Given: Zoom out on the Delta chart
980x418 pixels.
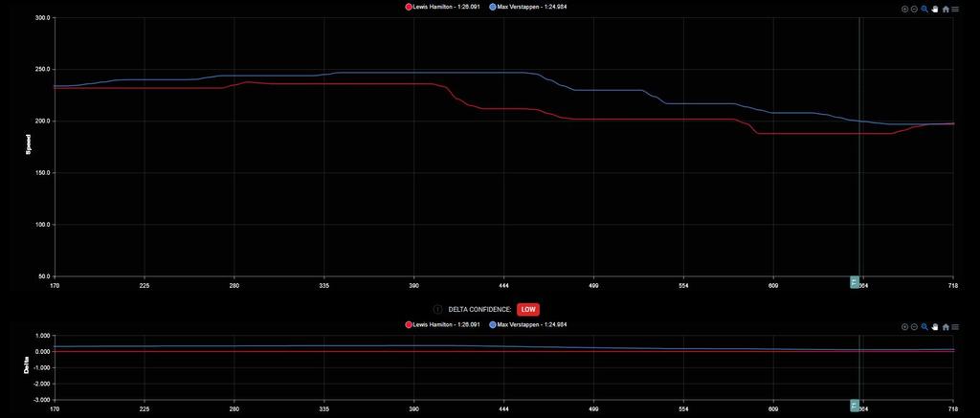Looking at the screenshot, I should pyautogui.click(x=914, y=327).
